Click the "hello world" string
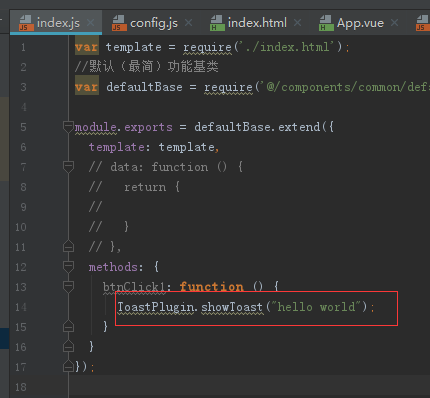Viewport: 430px width, 398px height. pyautogui.click(x=317, y=306)
